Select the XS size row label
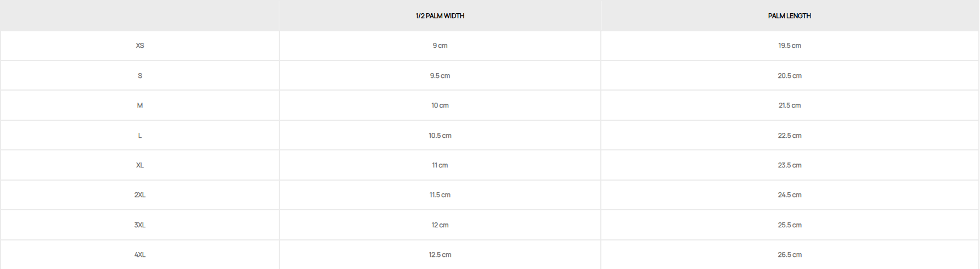980x269 pixels. point(140,46)
